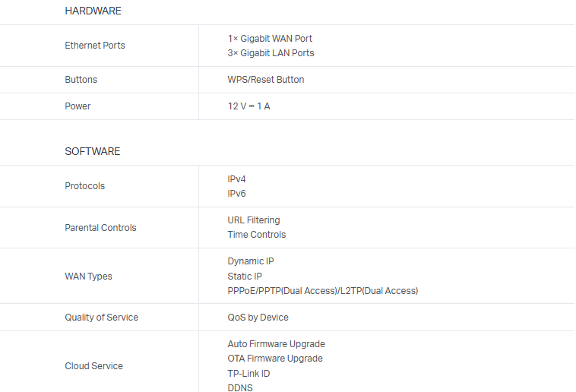Click the HARDWARE section heading
Screen dimensions: 576x392
click(x=93, y=11)
